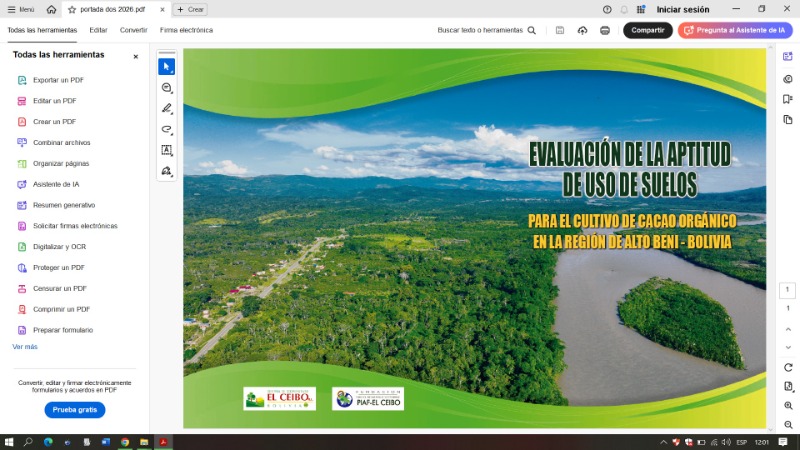Screen dimensions: 800x450
Task: Rotate the page with rotate icon
Action: coord(788,367)
